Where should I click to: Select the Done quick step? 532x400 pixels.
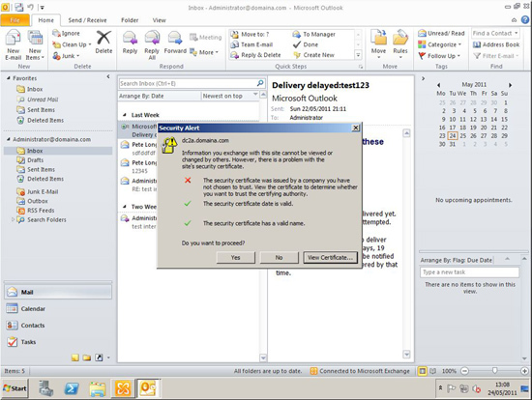click(306, 44)
